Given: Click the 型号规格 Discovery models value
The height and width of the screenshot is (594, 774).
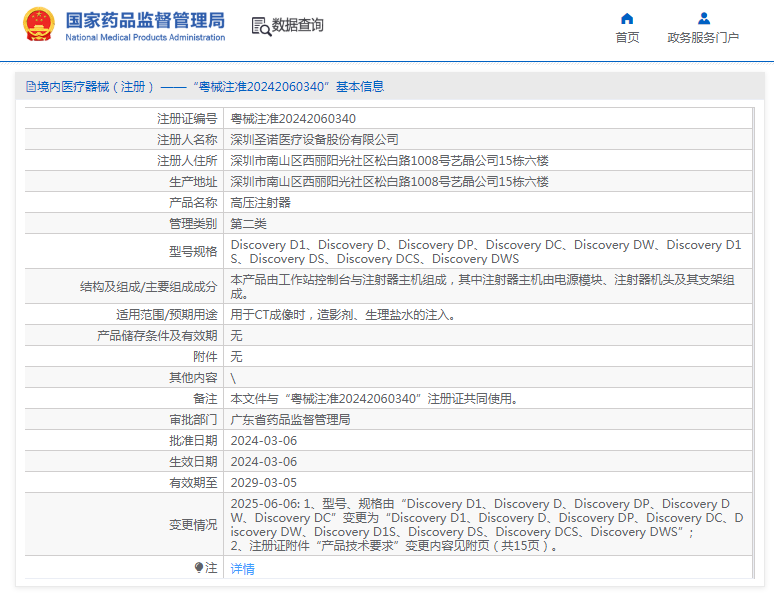Looking at the screenshot, I should click(486, 251).
